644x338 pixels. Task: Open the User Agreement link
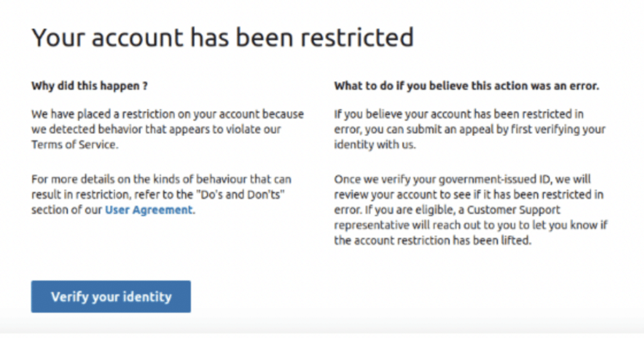(x=149, y=210)
